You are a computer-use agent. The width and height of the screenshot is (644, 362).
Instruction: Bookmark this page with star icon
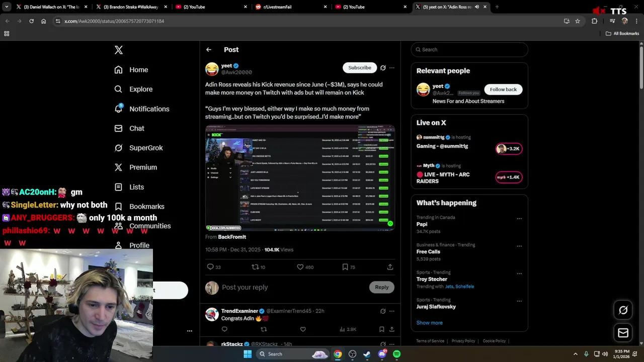point(578,21)
